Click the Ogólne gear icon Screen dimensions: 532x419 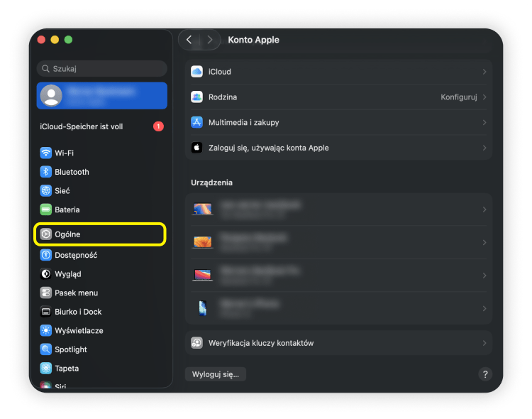pos(46,234)
